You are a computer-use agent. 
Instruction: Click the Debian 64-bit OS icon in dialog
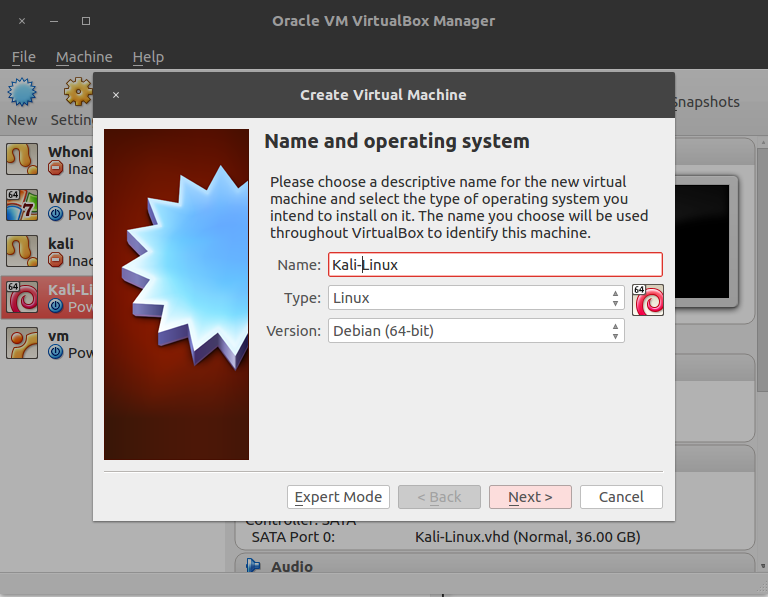[648, 300]
